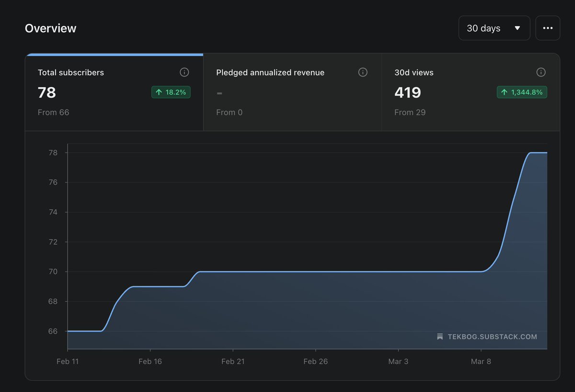Click the Mar 3 x-axis label

398,361
